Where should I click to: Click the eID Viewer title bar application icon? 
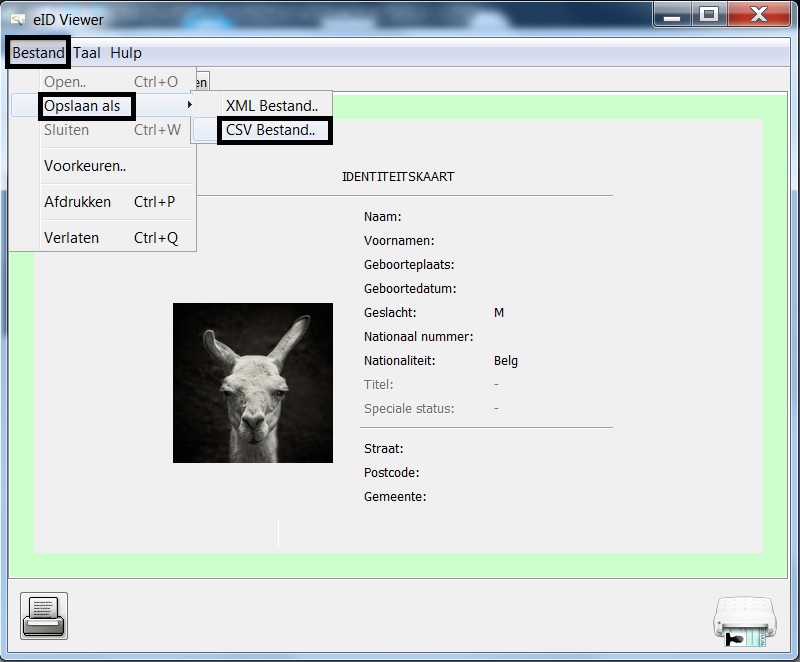pos(17,15)
